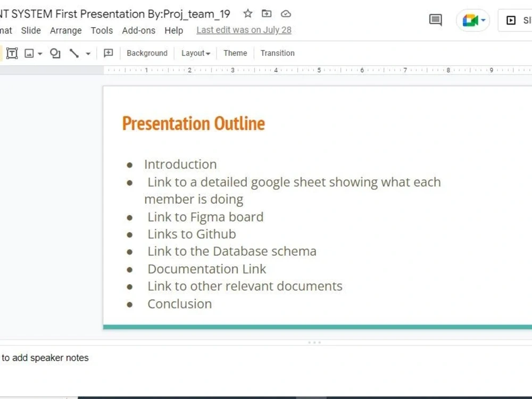532x399 pixels.
Task: Click the 'Link to Figma board' bullet
Action: (205, 217)
